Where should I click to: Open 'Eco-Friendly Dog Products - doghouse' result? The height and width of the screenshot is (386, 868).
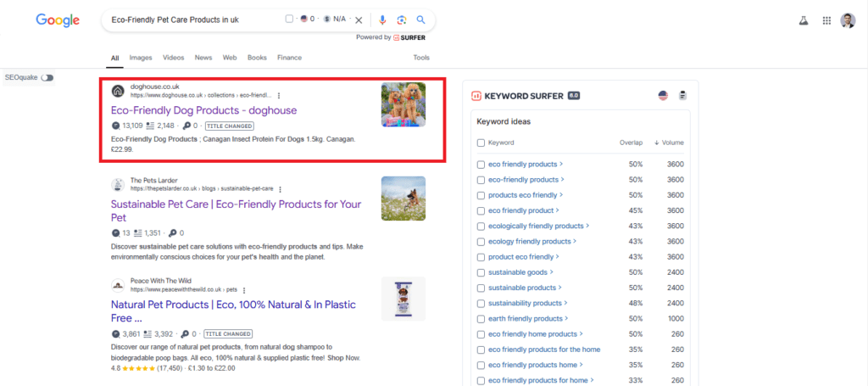tap(203, 110)
